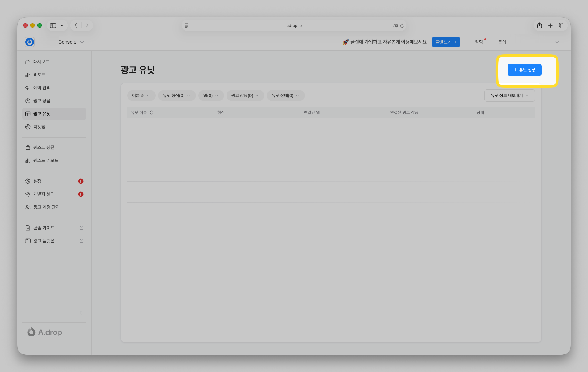Expand 유닛 정보 내보내기 dropdown
Image resolution: width=588 pixels, height=372 pixels.
[509, 96]
